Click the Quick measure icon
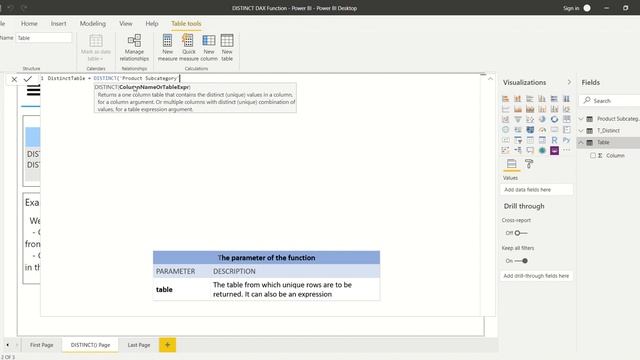Screen dimensions: 640x360 point(189,47)
